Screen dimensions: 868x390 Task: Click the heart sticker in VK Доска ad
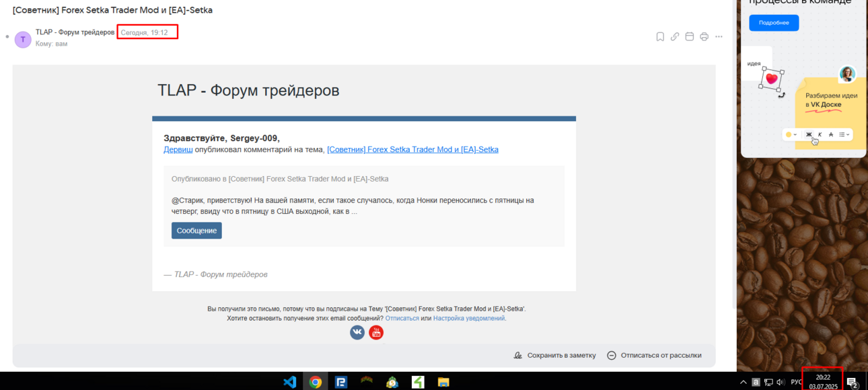(772, 79)
